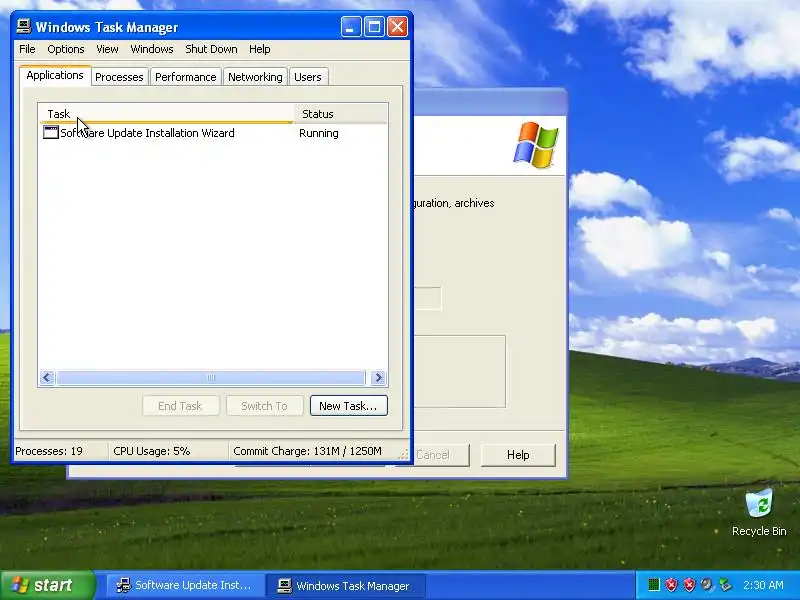Open the Options menu
The width and height of the screenshot is (800, 600).
point(65,49)
